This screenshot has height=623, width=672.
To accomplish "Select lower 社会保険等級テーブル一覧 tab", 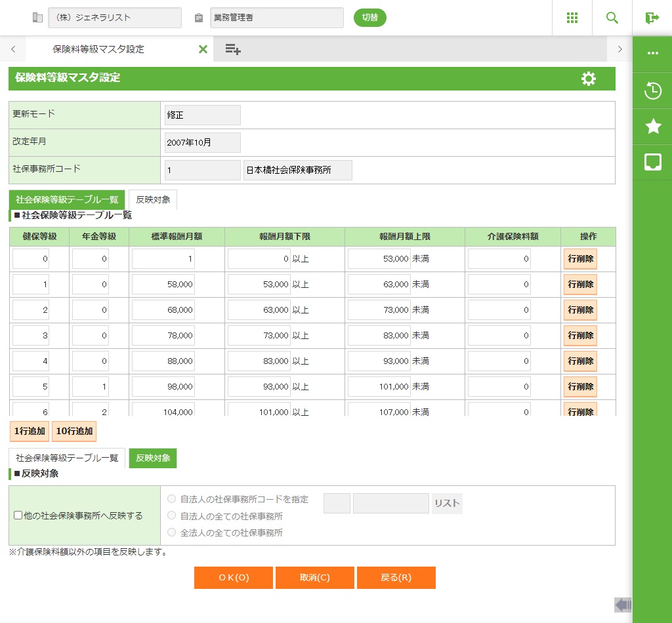I will [x=67, y=458].
